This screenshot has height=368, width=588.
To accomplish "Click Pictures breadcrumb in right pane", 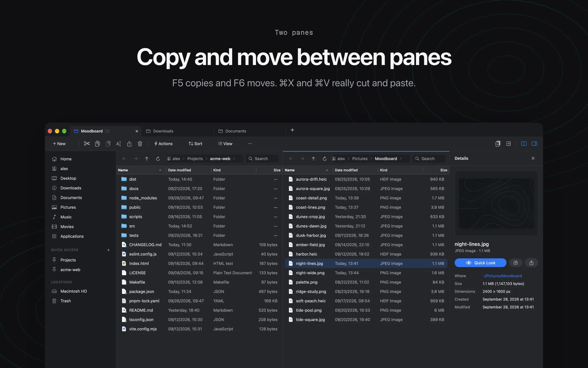I will tap(360, 159).
